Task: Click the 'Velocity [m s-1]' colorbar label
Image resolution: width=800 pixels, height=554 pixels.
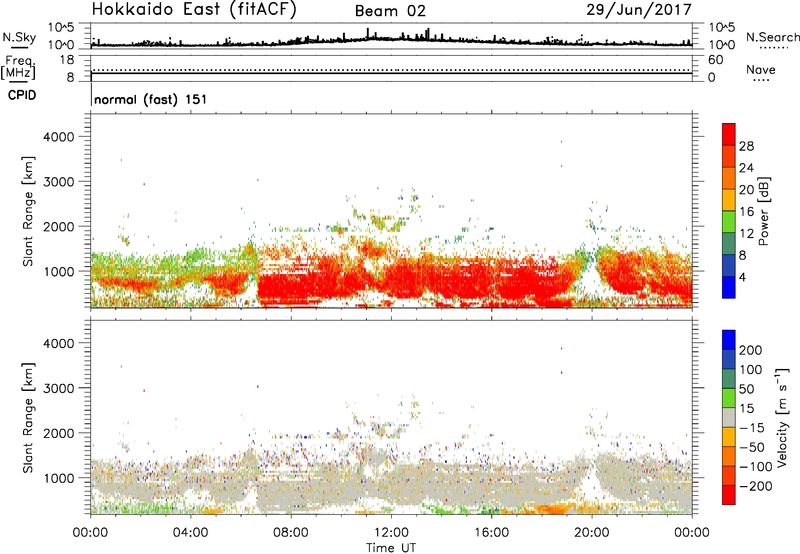Action: pos(783,417)
